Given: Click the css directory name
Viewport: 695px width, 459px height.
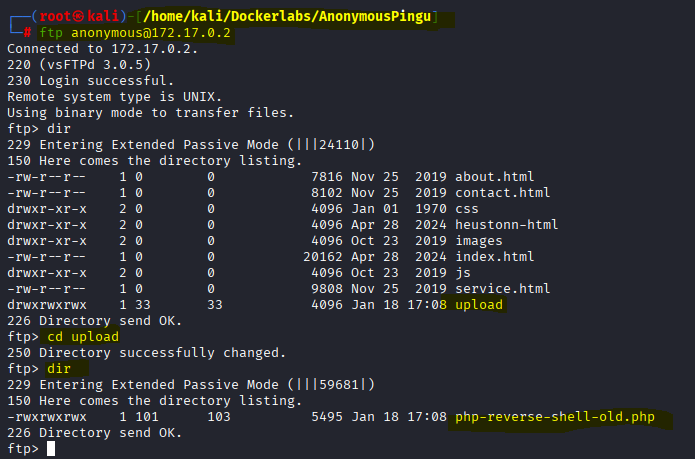Looking at the screenshot, I should coord(467,208).
